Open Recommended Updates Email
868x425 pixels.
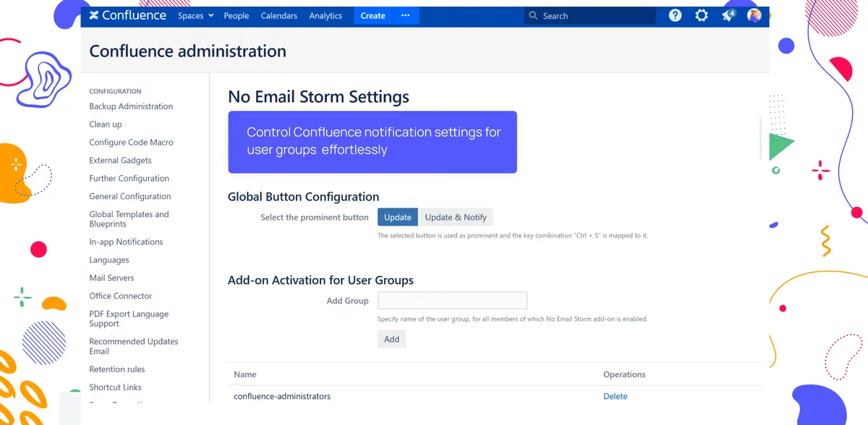pyautogui.click(x=133, y=346)
